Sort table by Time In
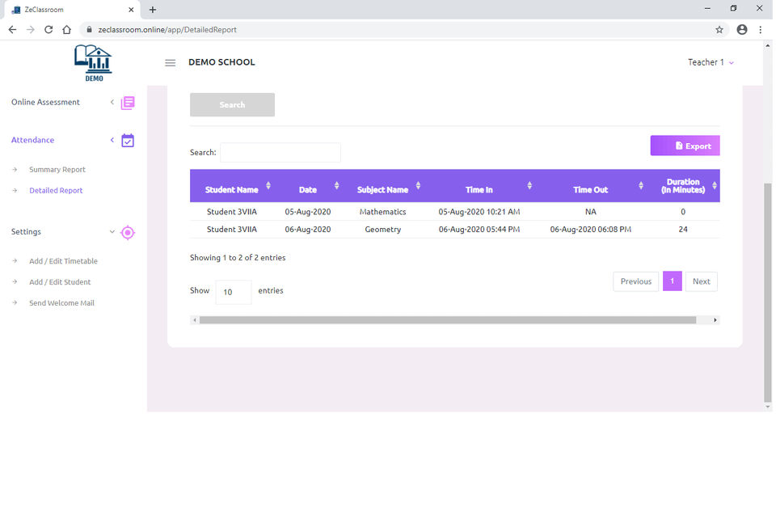 click(x=529, y=186)
